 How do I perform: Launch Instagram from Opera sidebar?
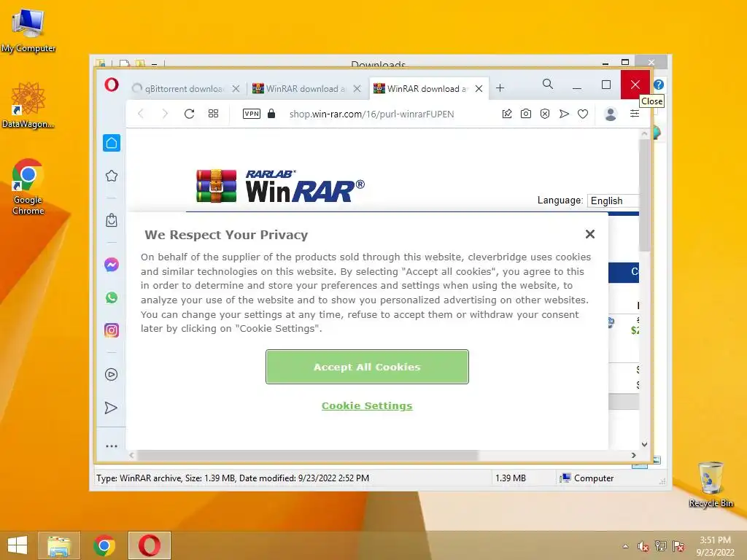(112, 330)
